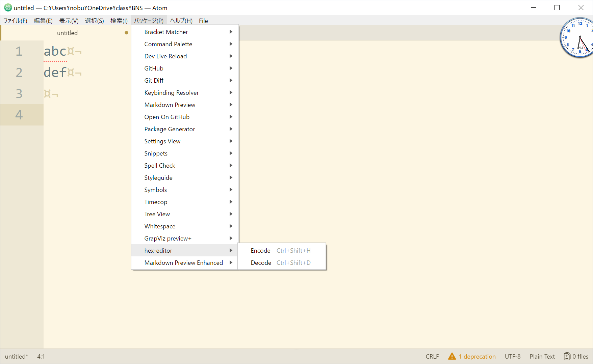This screenshot has height=364, width=593.
Task: Expand Command Palette submenu
Action: click(x=185, y=44)
